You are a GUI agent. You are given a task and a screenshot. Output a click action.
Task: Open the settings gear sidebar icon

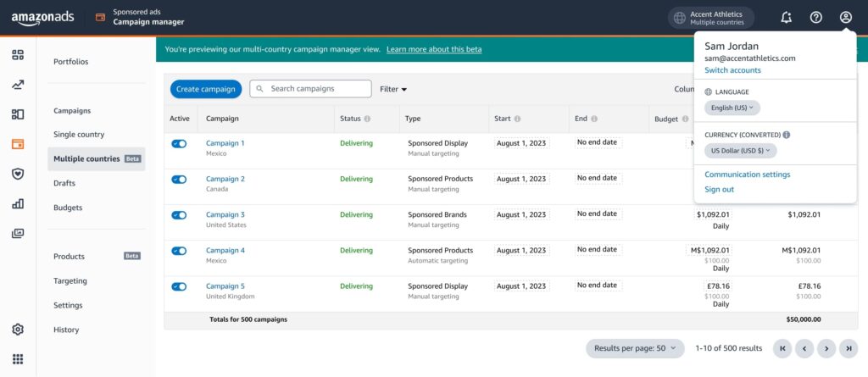point(18,330)
